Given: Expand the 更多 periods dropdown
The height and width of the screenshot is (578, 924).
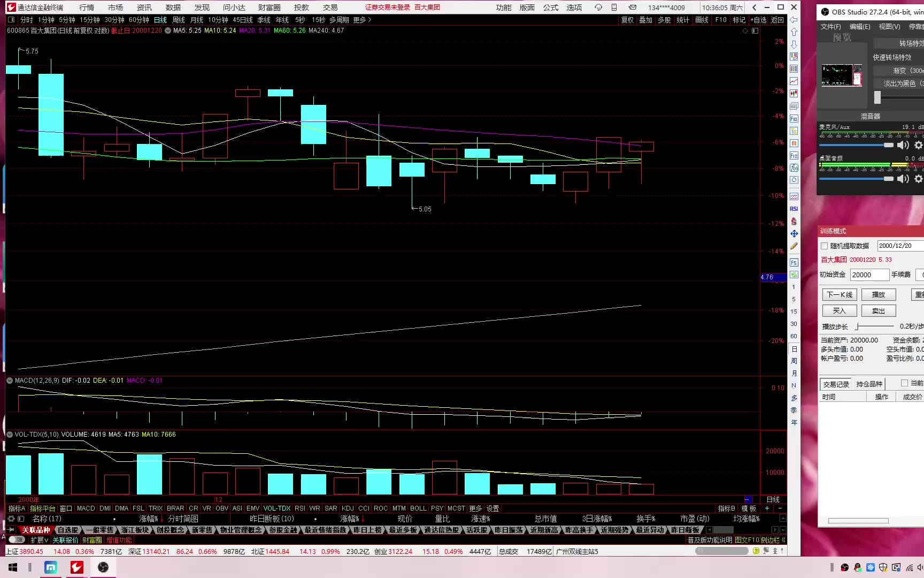Looking at the screenshot, I should click(362, 20).
